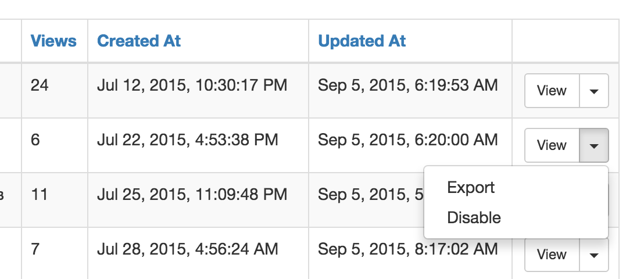
Task: Sort by the Updated At header
Action: 362,41
